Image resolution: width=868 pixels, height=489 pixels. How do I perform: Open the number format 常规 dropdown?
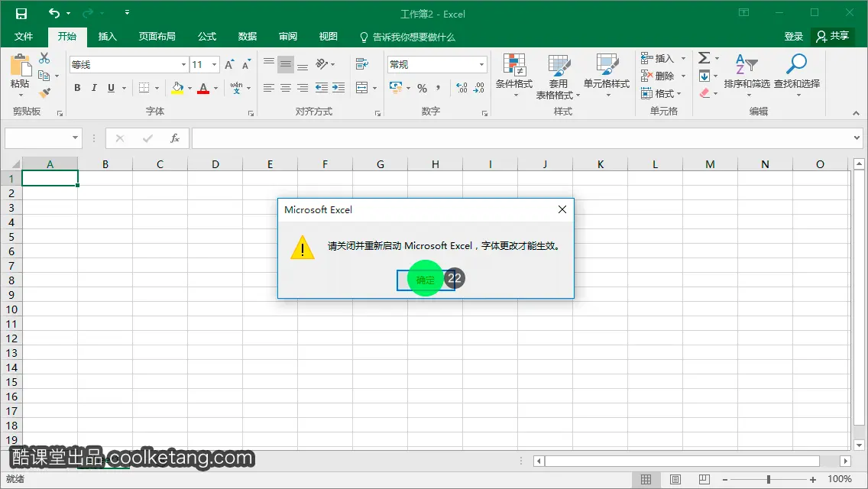pyautogui.click(x=481, y=65)
